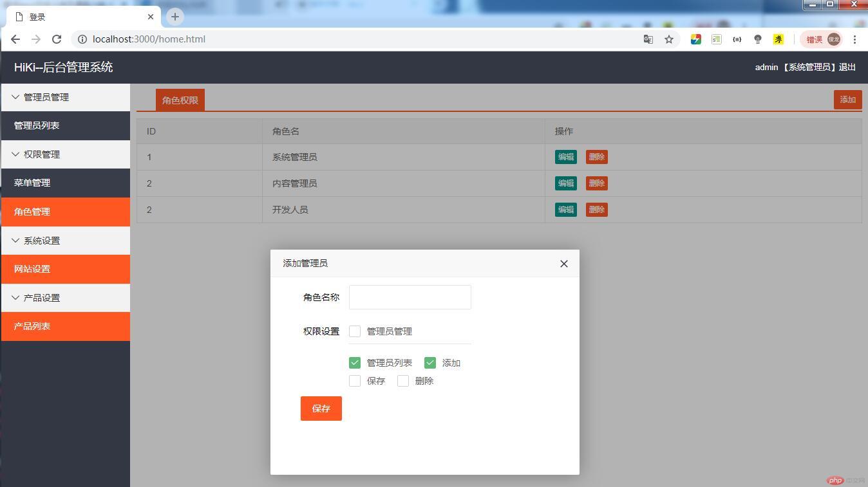Collapse the 系统设置 sidebar group
This screenshot has width=868, height=487.
66,241
